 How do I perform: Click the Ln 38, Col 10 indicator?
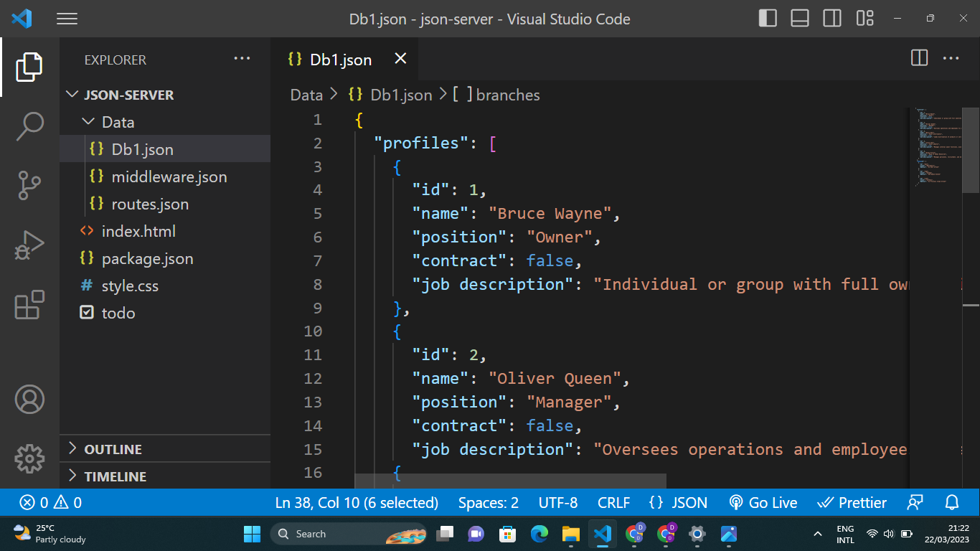[x=357, y=502]
